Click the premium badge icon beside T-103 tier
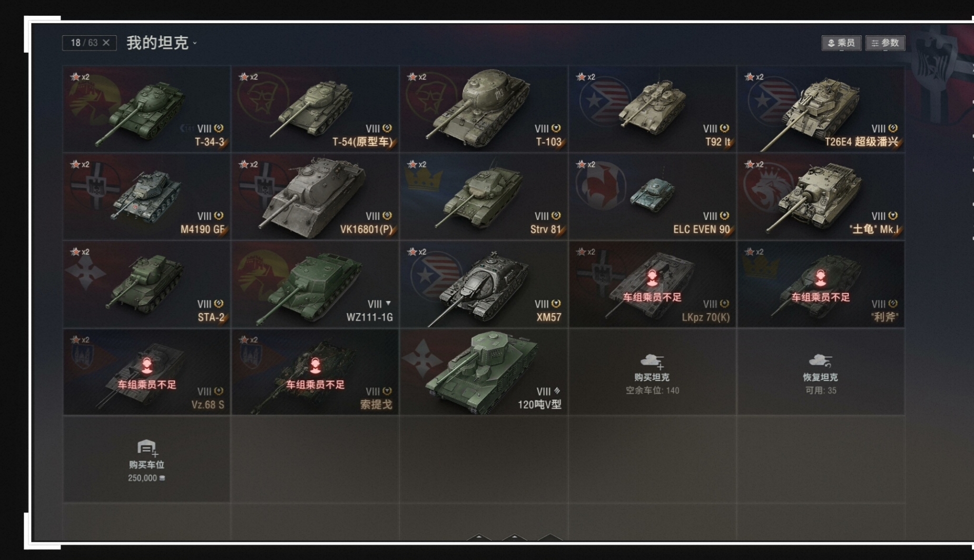The height and width of the screenshot is (560, 974). coord(556,128)
